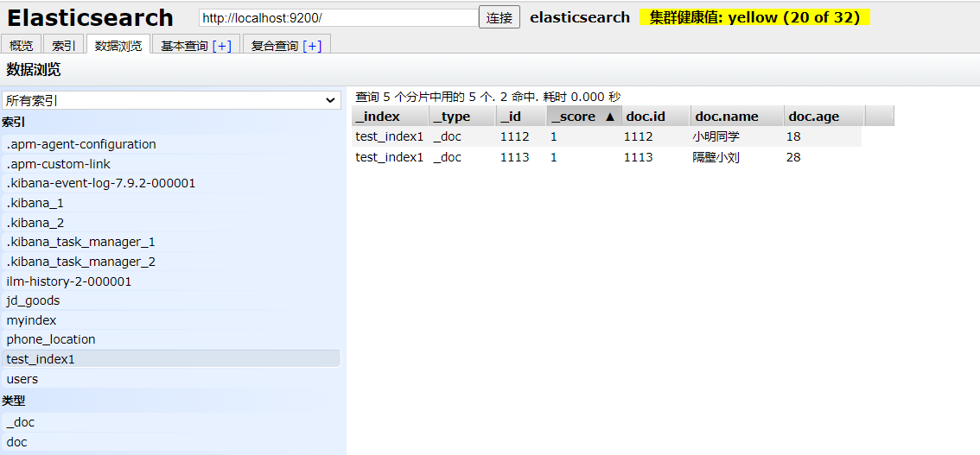Sort by the _type column header

pyautogui.click(x=462, y=116)
